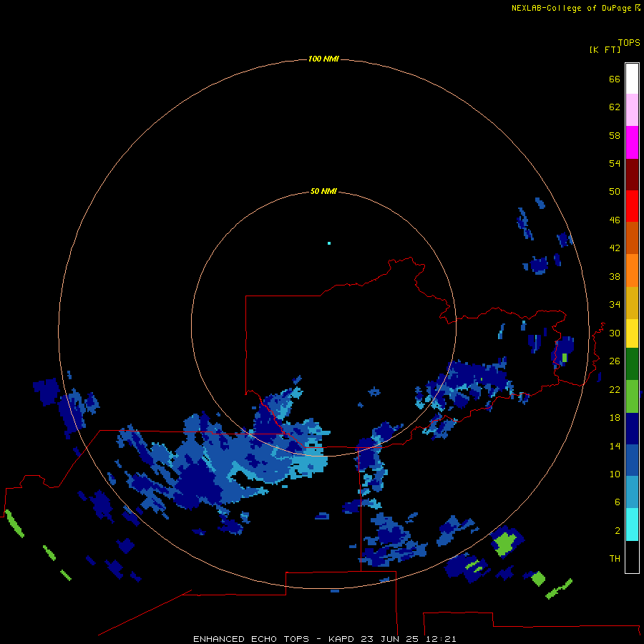This screenshot has width=644, height=644.
Task: Click the 54 legend value
Action: [615, 163]
